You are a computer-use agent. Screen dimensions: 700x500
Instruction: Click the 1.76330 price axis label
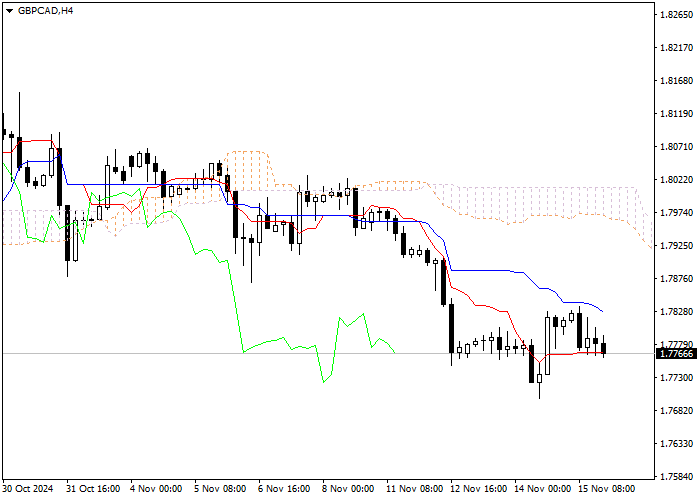point(676,444)
